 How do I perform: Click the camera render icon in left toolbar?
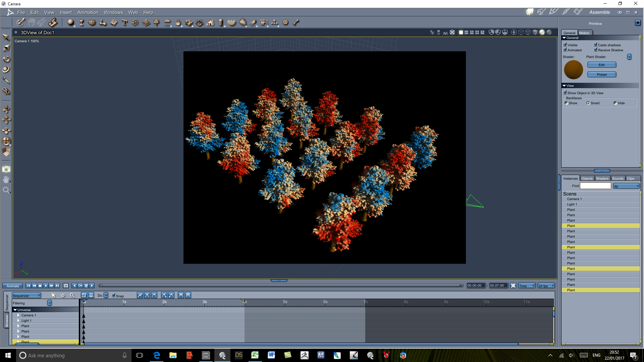point(6,169)
